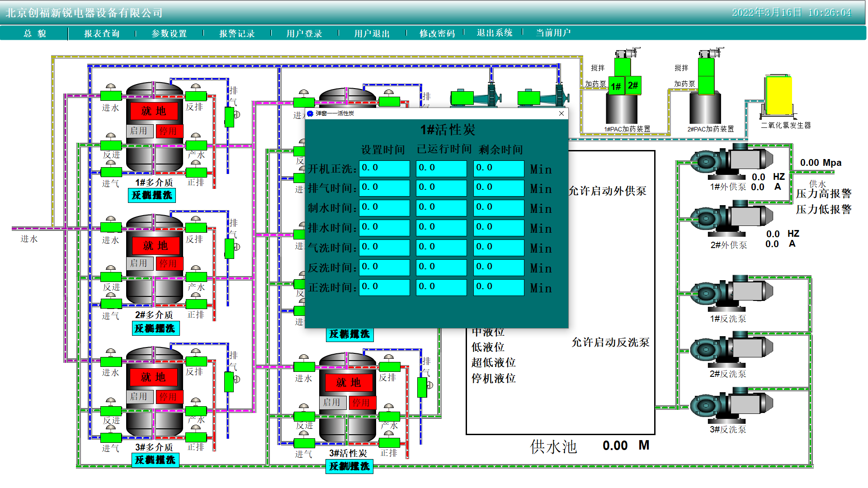Click 2#多介质 就地 mode indicator
Screen dimensions: 868x488
[156, 245]
